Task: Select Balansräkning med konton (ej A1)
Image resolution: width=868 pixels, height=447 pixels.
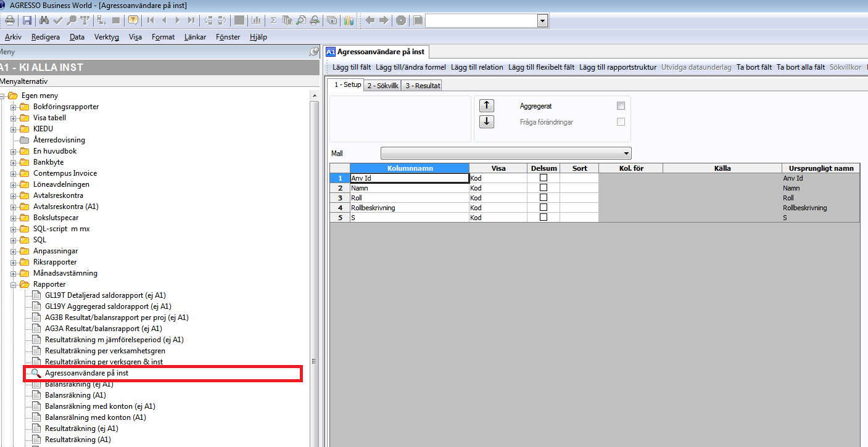Action: [x=100, y=406]
